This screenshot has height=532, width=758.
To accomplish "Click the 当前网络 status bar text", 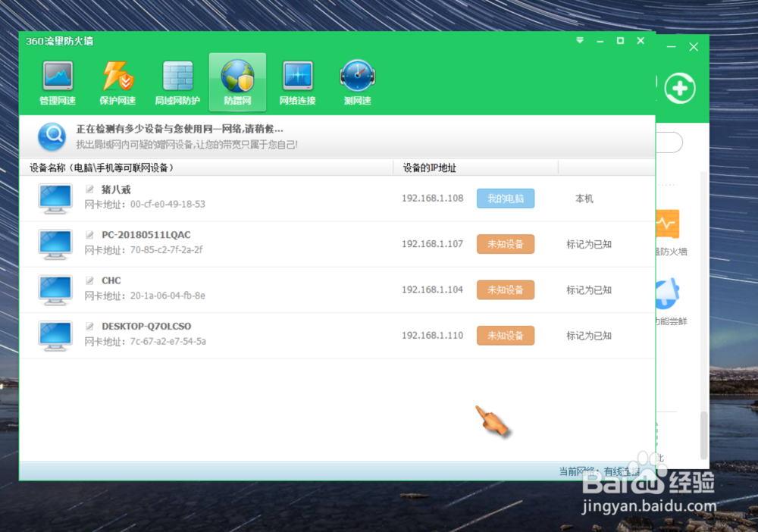I will click(600, 471).
